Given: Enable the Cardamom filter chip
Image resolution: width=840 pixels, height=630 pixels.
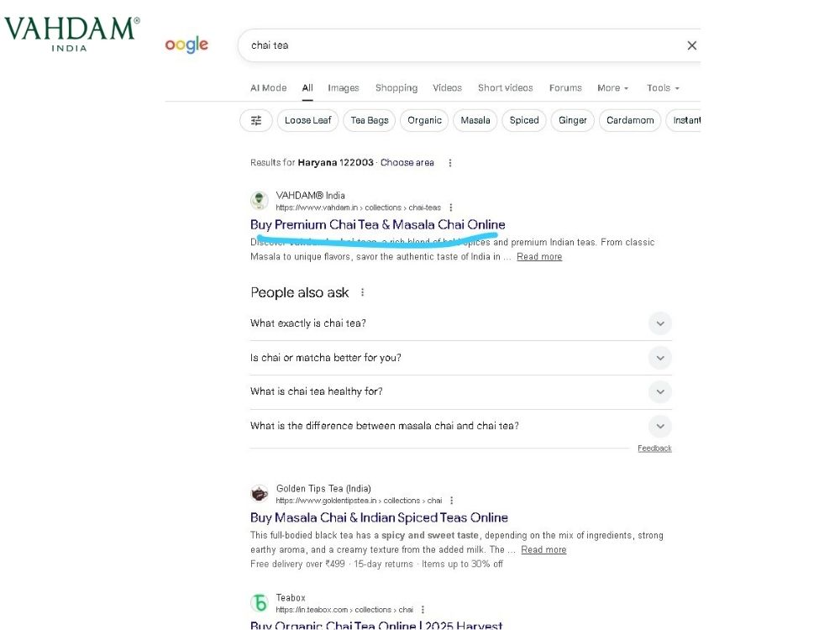Looking at the screenshot, I should pyautogui.click(x=630, y=120).
